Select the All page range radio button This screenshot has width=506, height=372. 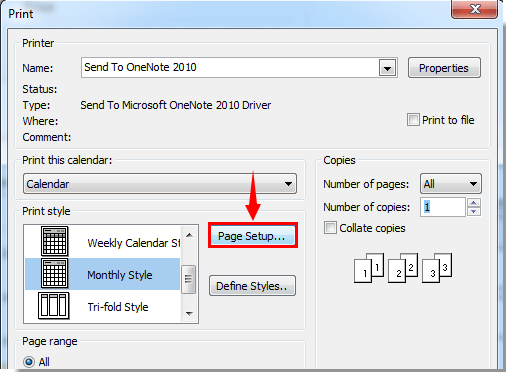point(29,362)
